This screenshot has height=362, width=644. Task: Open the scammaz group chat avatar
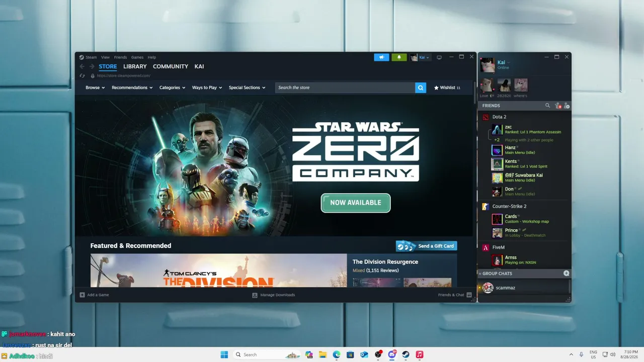[x=488, y=288]
